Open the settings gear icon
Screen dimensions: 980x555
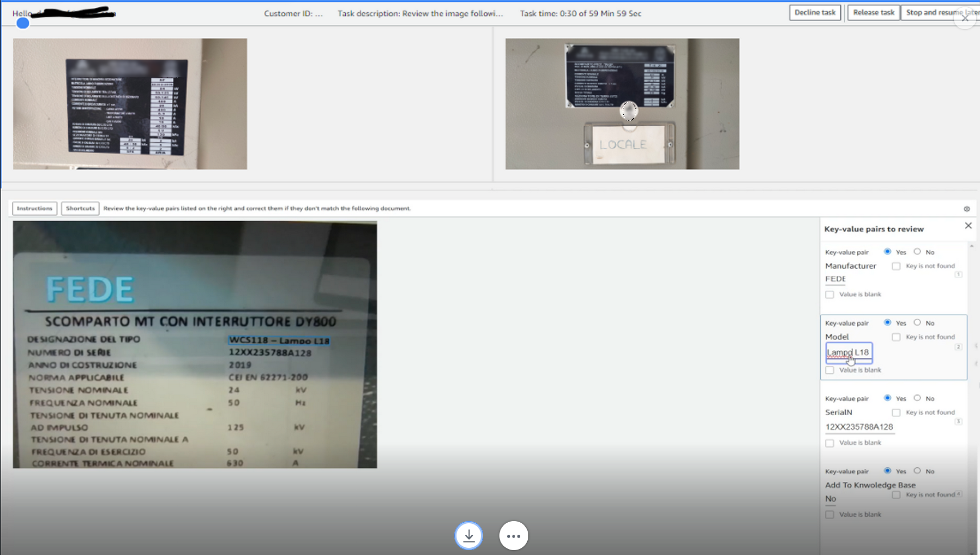(x=967, y=209)
